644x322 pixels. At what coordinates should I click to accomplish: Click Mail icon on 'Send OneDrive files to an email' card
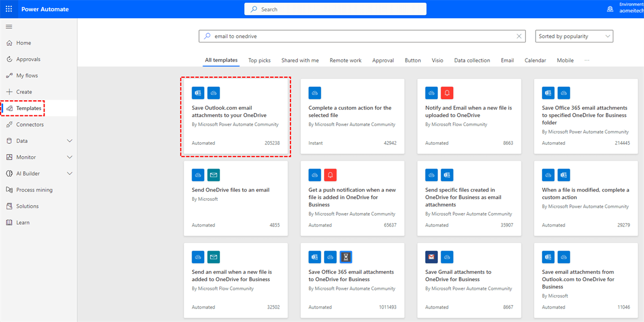(214, 175)
